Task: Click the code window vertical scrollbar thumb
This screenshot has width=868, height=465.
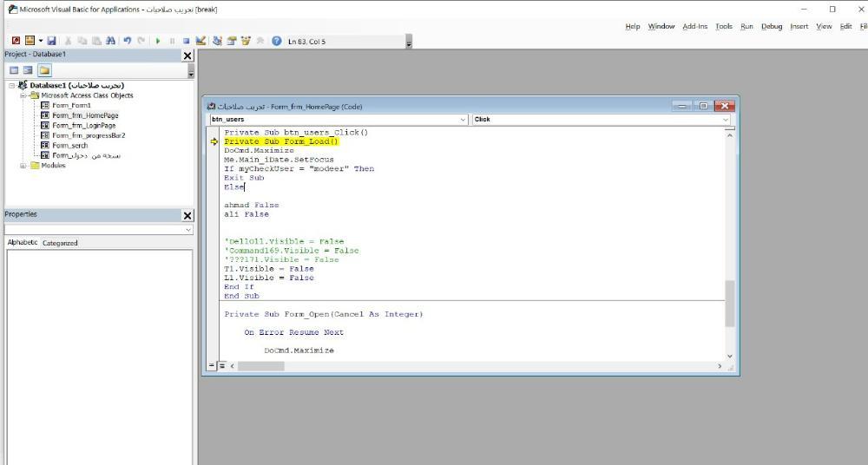Action: [x=729, y=302]
